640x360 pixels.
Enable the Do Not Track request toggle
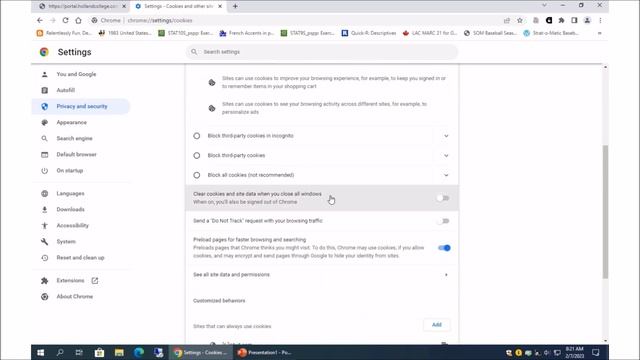[443, 221]
